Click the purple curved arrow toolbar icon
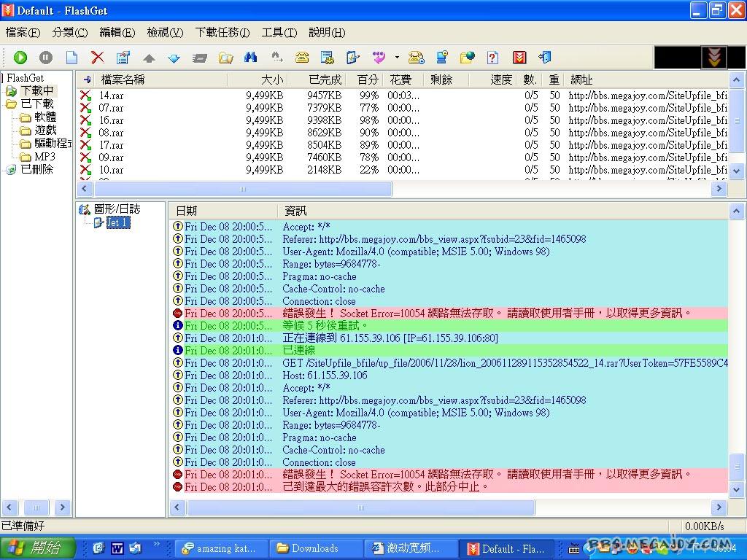This screenshot has width=747, height=560. 379,58
